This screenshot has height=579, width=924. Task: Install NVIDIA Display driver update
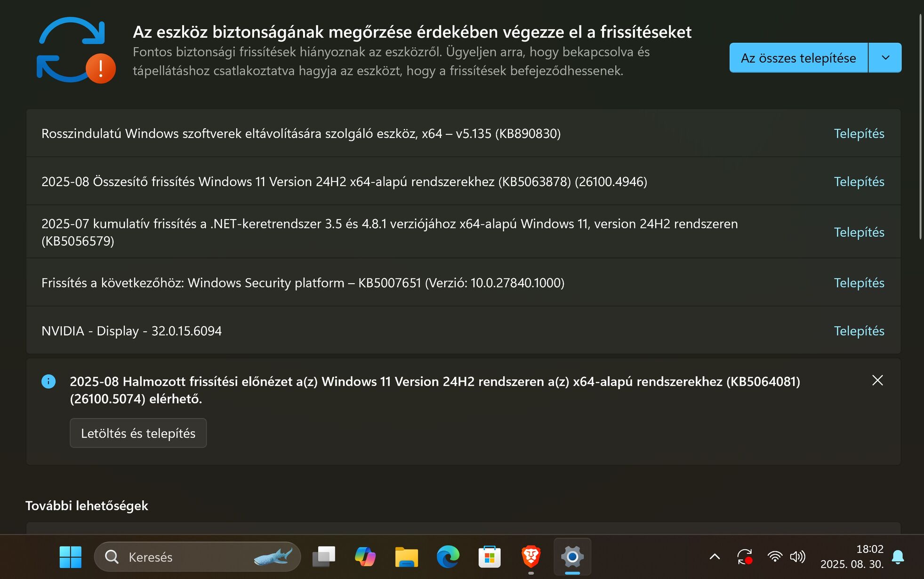coord(859,331)
